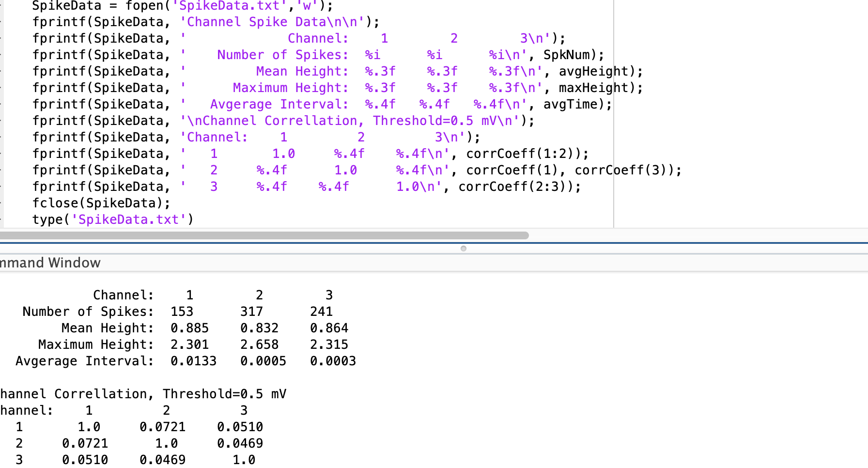Click 0.0721 in correlation row 2
Image resolution: width=868 pixels, height=468 pixels.
click(x=85, y=444)
